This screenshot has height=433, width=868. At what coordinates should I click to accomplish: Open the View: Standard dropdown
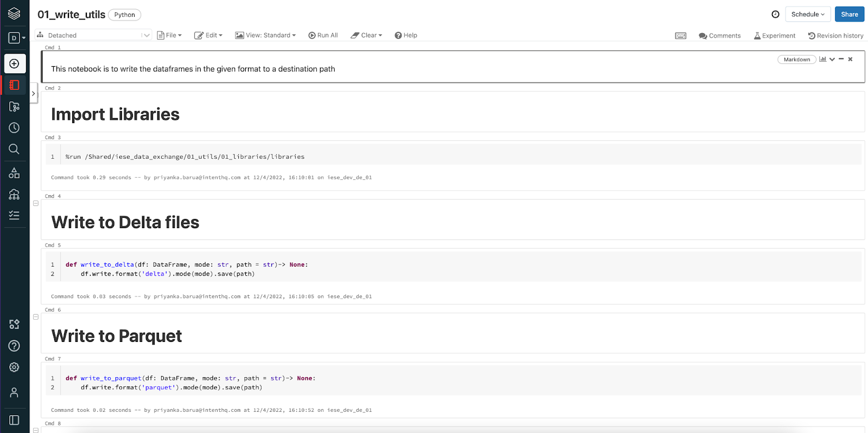[265, 35]
